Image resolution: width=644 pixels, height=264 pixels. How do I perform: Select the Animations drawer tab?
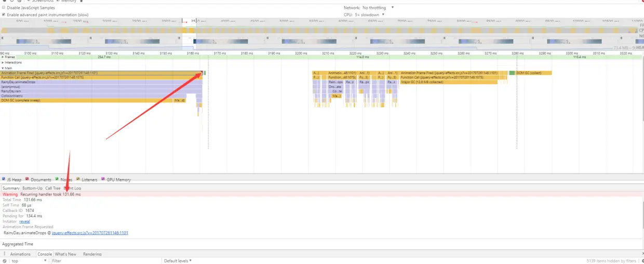pos(20,254)
